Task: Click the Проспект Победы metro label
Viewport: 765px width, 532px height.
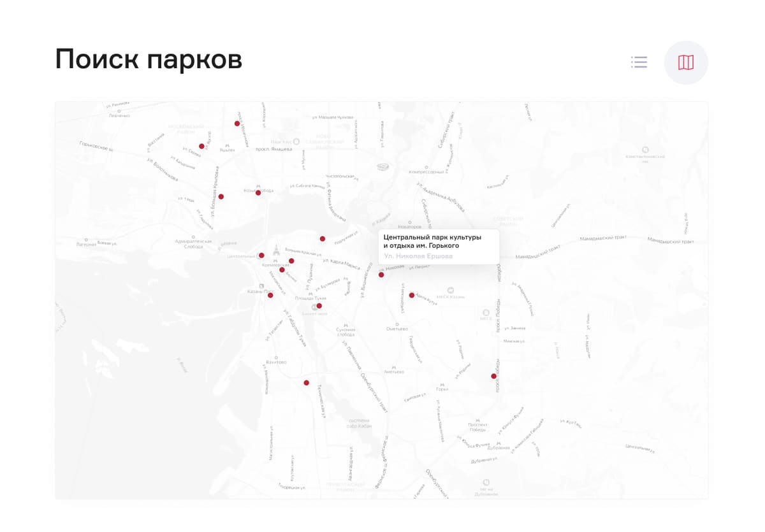Action: [477, 426]
